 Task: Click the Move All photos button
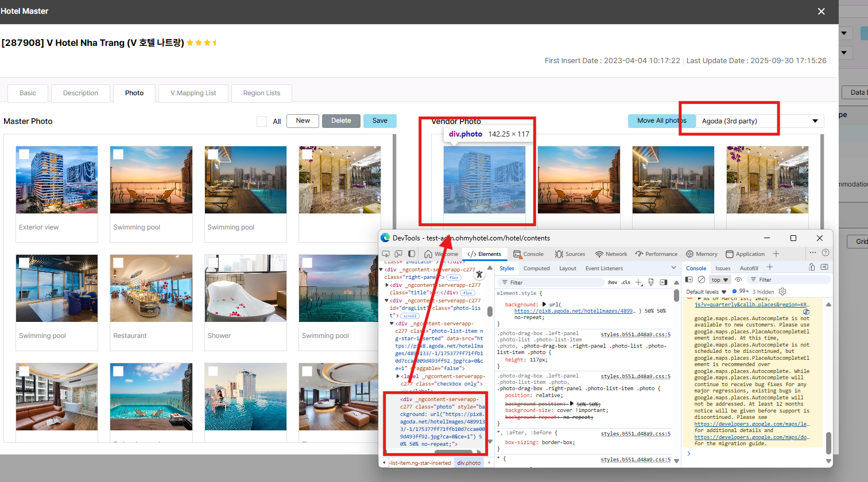(662, 120)
